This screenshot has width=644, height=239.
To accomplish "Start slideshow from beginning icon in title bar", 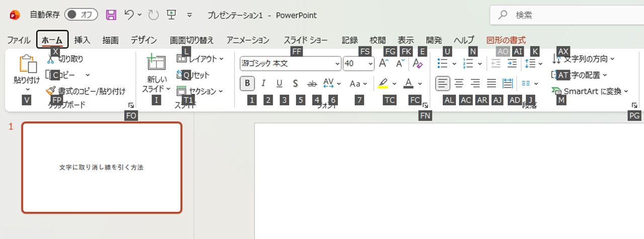I will (172, 15).
